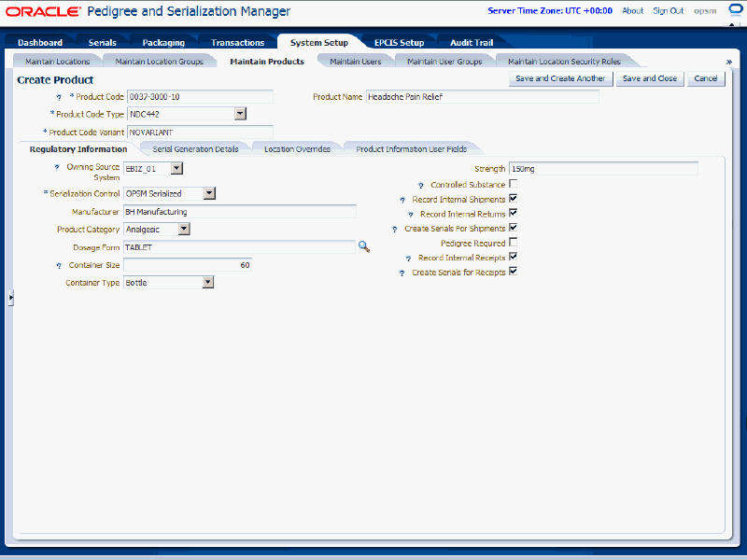
Task: Click into the Product Name field
Action: tap(482, 97)
